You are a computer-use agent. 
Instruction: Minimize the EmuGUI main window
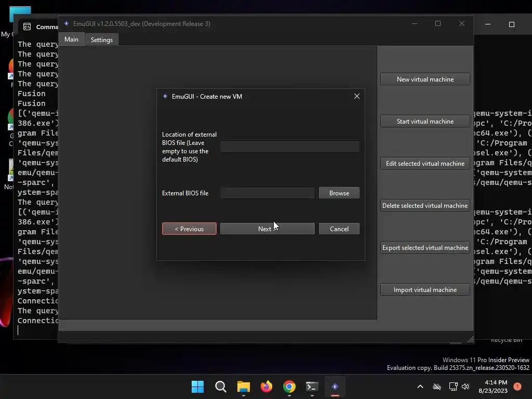point(415,23)
